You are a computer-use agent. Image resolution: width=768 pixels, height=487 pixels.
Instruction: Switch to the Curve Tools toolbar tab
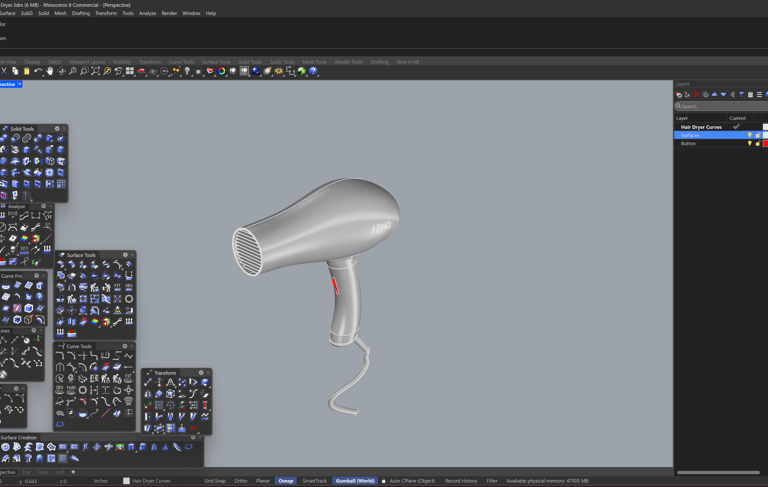coord(181,62)
